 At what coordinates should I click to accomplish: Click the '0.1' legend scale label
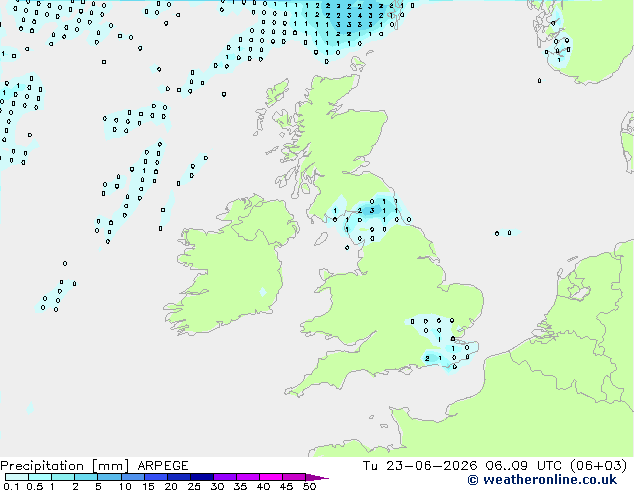pyautogui.click(x=11, y=486)
